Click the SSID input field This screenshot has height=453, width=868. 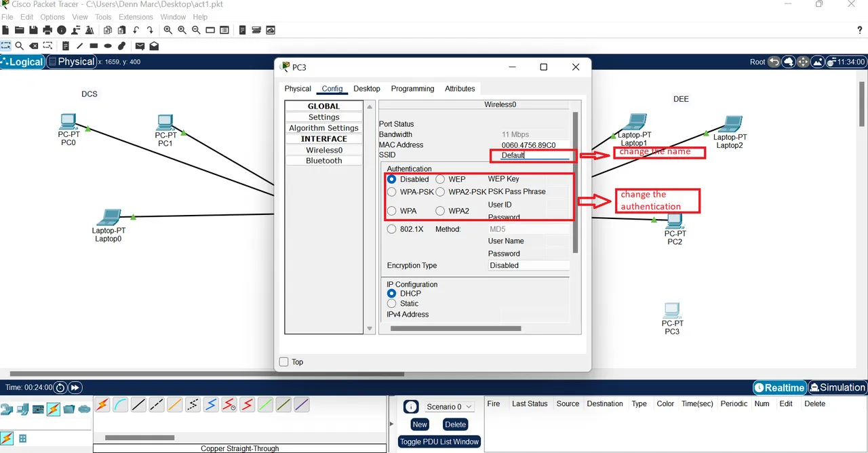point(535,155)
